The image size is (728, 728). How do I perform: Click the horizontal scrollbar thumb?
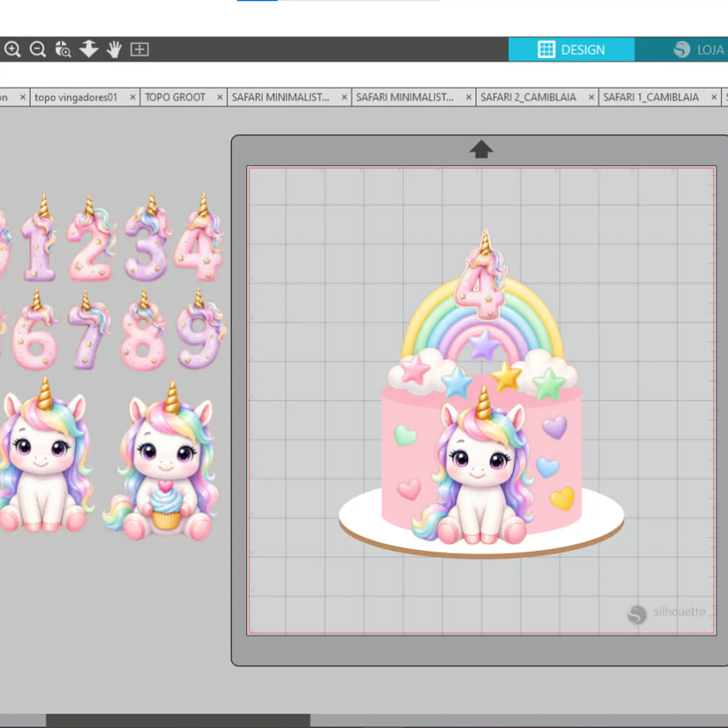point(178,720)
